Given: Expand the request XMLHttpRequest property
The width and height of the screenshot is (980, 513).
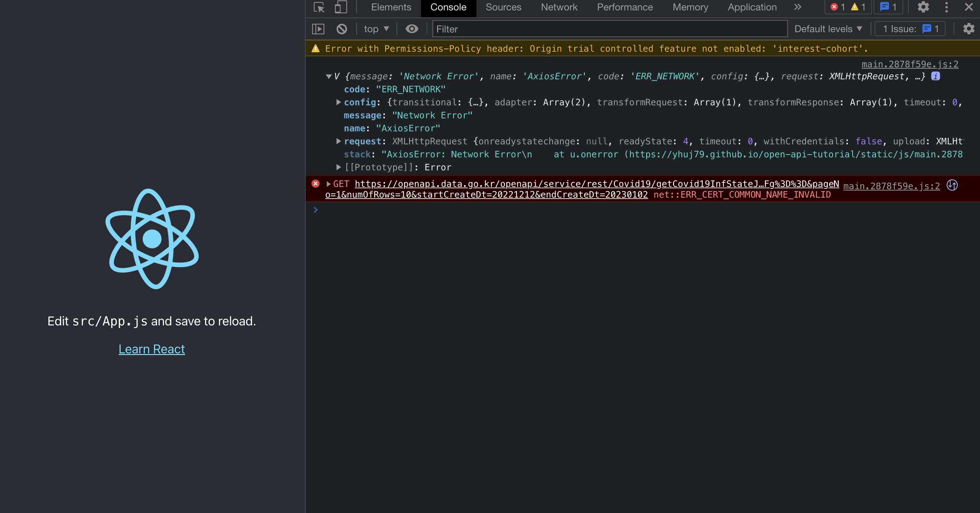Looking at the screenshot, I should click(x=338, y=141).
